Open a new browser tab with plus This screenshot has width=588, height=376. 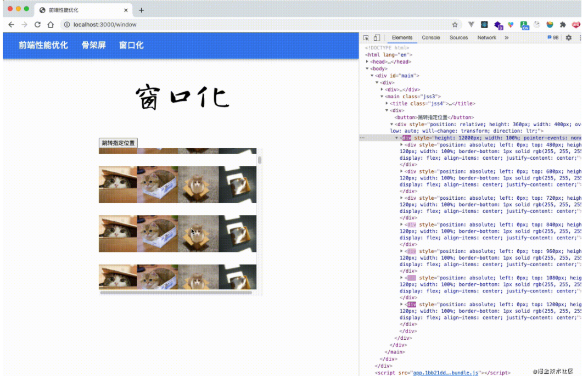[x=142, y=10]
